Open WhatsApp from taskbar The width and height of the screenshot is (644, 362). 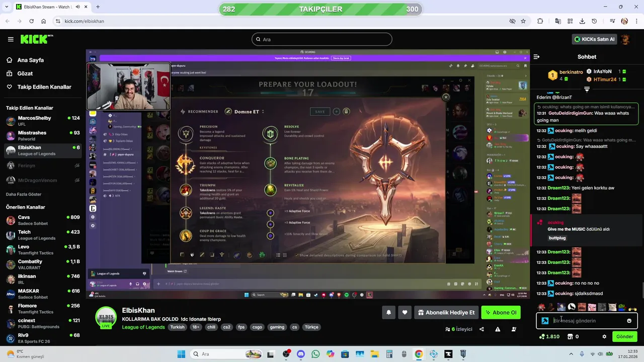[315, 354]
